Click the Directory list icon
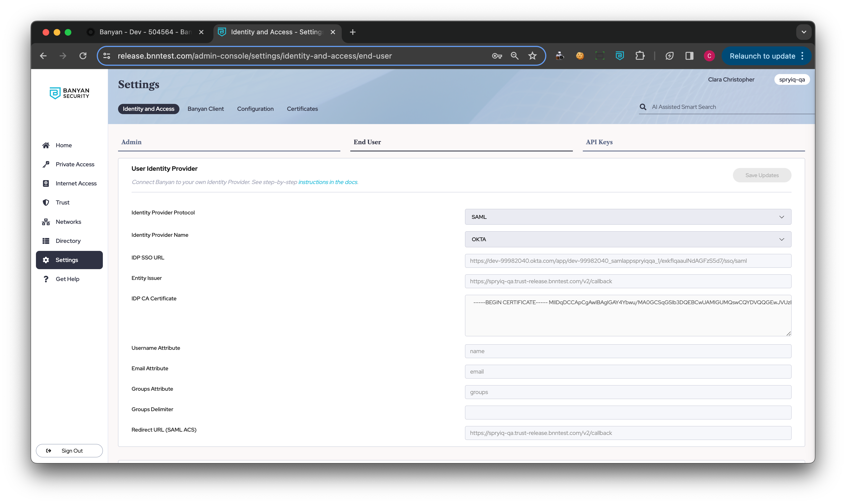The image size is (846, 504). click(46, 241)
